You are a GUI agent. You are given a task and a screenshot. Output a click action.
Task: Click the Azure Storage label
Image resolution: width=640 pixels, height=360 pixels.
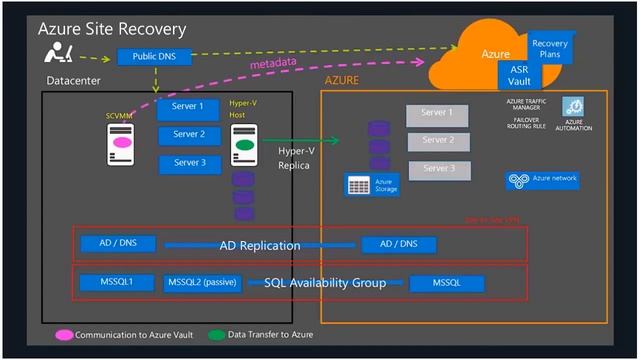tap(386, 185)
